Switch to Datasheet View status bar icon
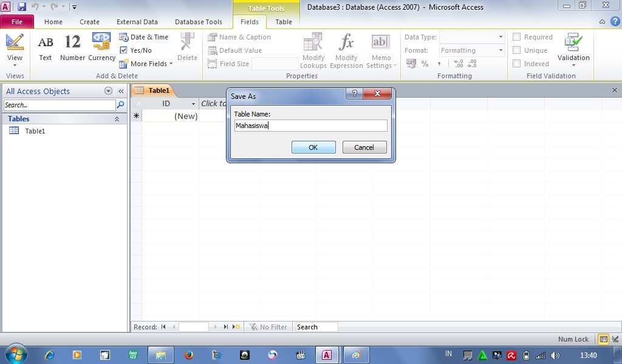The image size is (622, 364). tap(603, 339)
